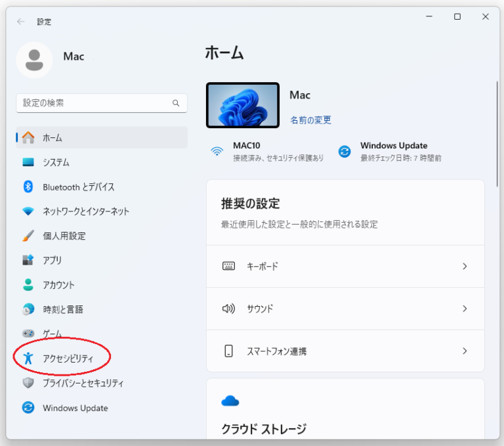Viewport: 504px width, 446px height.
Task: Click the Wi-Fi icon next to MAC10
Action: point(217,151)
